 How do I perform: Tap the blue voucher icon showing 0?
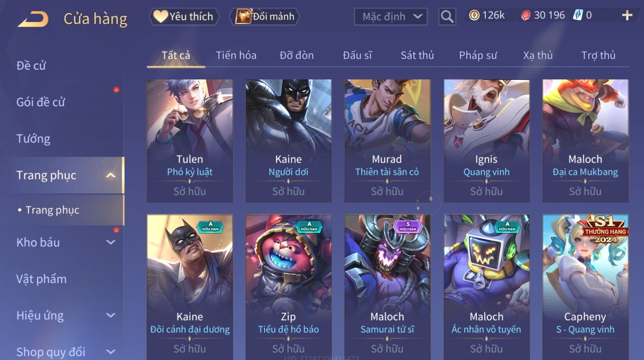(578, 15)
